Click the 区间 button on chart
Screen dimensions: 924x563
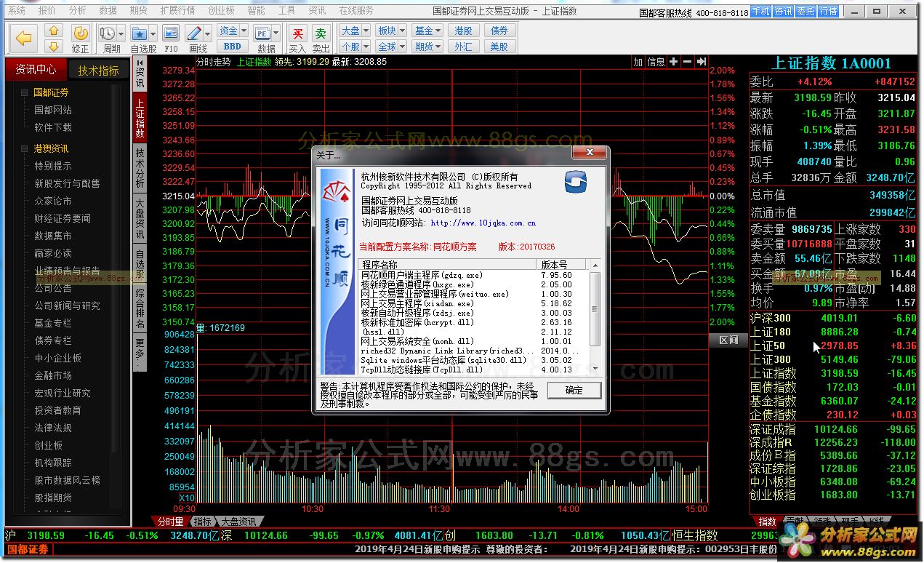(x=728, y=340)
